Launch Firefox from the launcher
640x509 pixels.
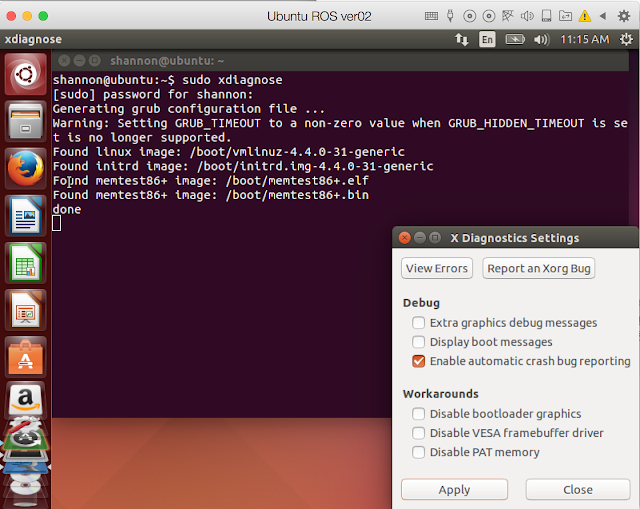(25, 169)
